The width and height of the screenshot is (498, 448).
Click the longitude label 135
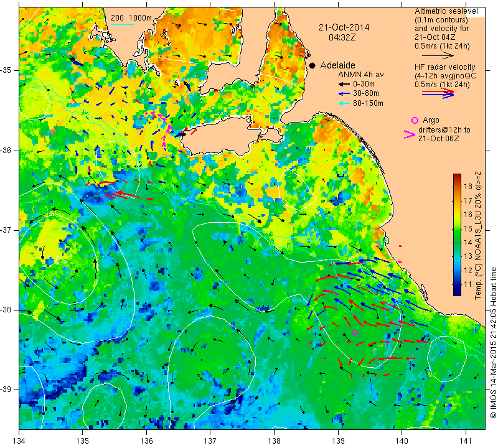[x=83, y=441]
